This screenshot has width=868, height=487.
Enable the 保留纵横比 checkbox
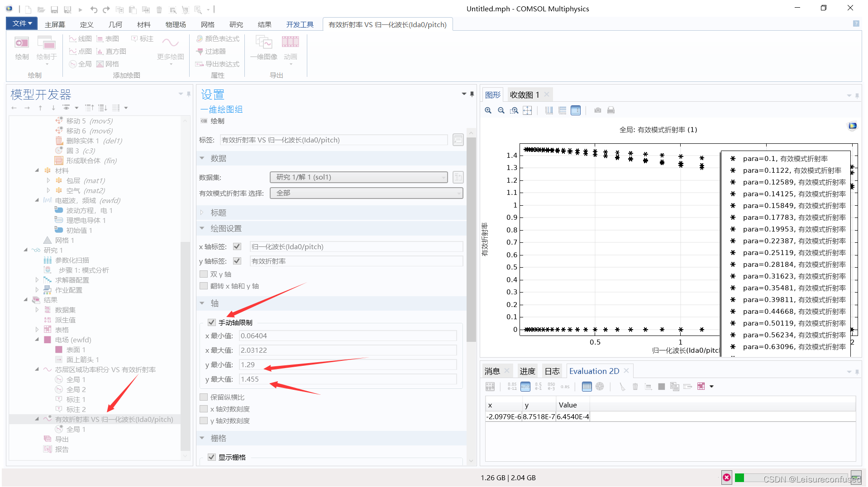point(204,397)
